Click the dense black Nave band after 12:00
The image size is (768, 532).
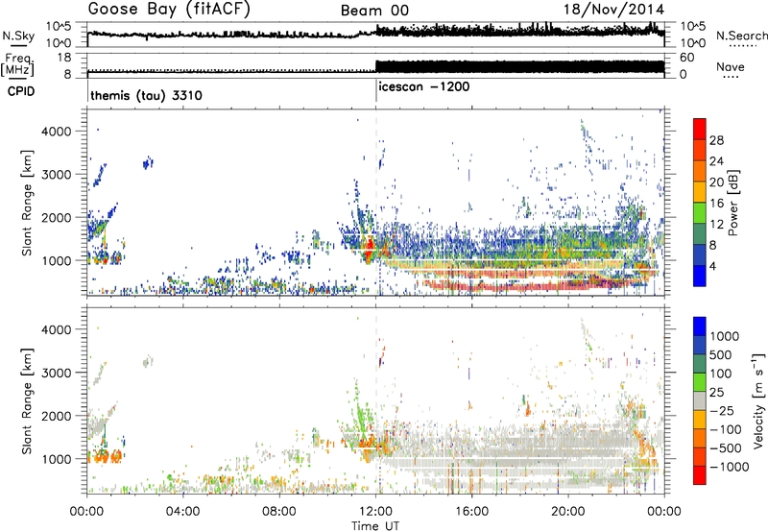(520, 66)
